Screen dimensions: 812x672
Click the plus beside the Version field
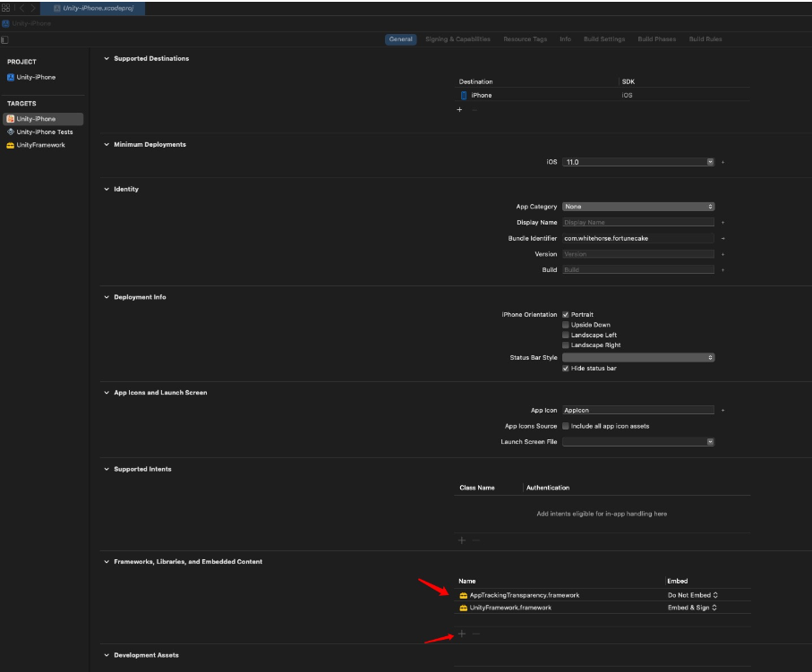pyautogui.click(x=723, y=254)
